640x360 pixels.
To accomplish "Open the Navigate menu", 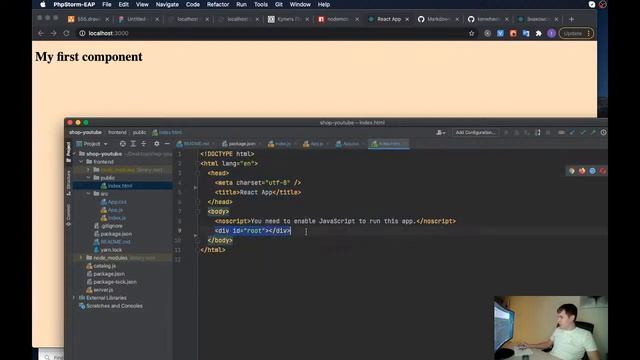I will [167, 4].
